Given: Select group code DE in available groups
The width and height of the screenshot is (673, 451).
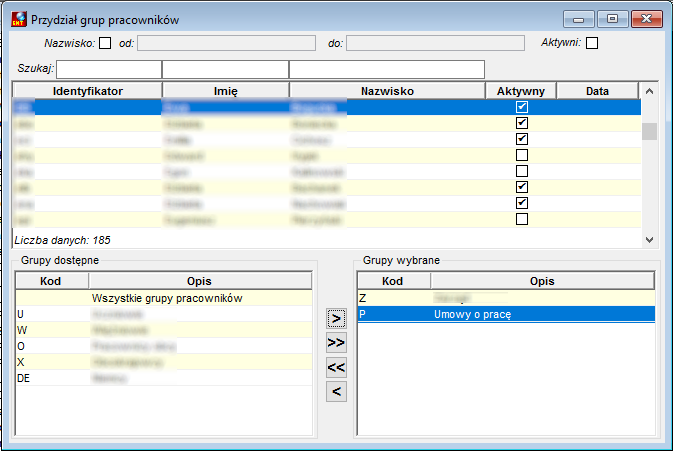Looking at the screenshot, I should tap(164, 378).
